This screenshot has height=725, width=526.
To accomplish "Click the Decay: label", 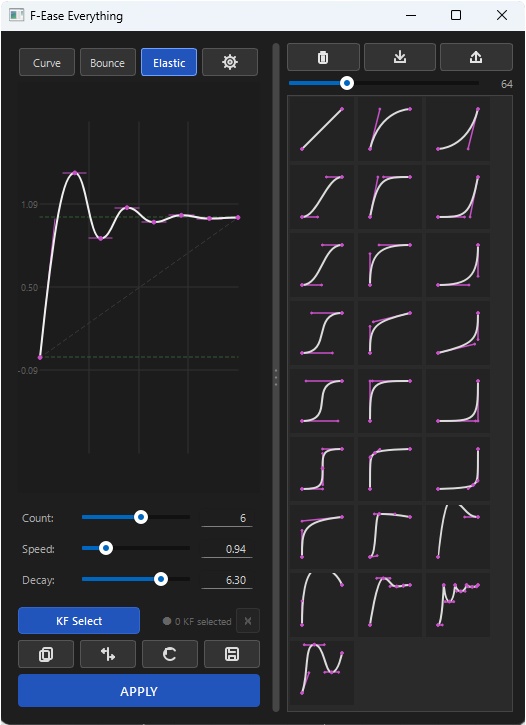I will (x=38, y=580).
